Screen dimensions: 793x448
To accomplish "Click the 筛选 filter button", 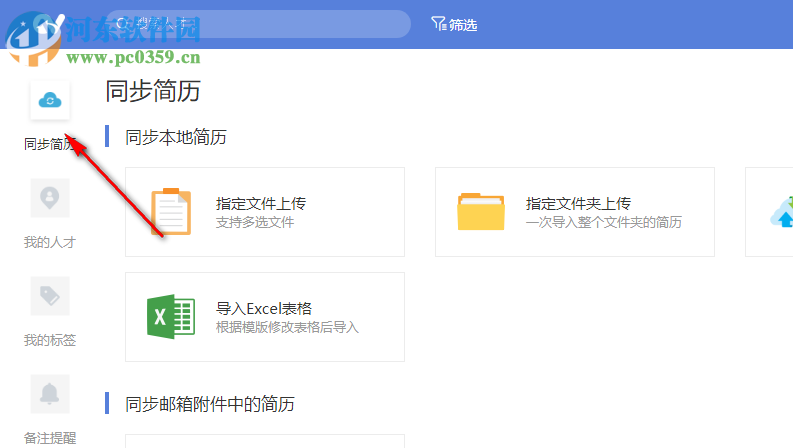I will pos(454,24).
